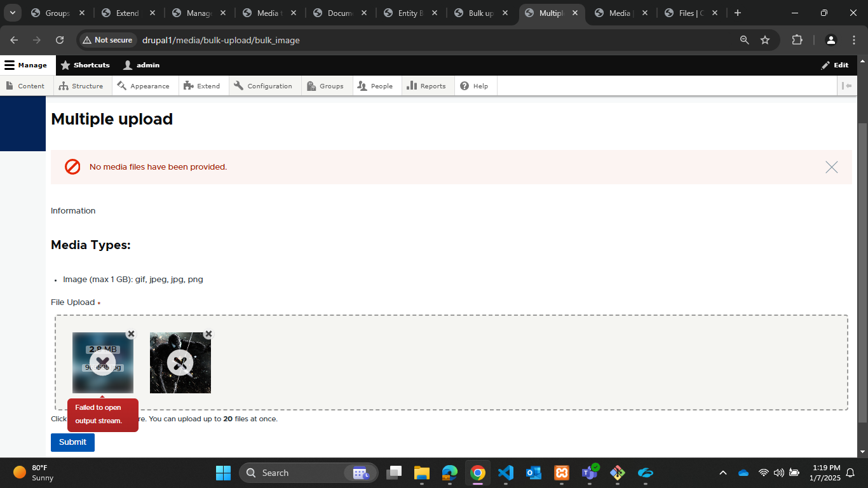Click the page vertical scrollbar

(x=862, y=273)
